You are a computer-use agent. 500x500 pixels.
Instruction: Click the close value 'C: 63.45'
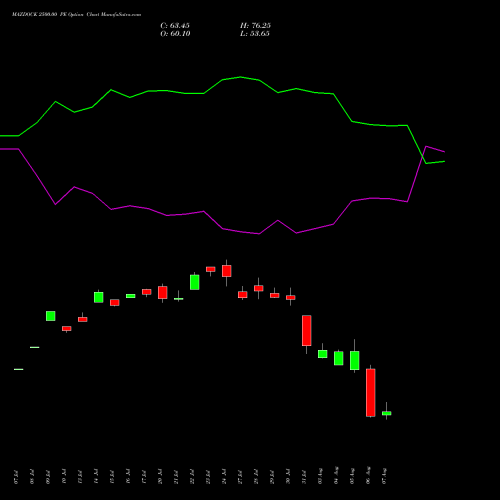point(175,26)
